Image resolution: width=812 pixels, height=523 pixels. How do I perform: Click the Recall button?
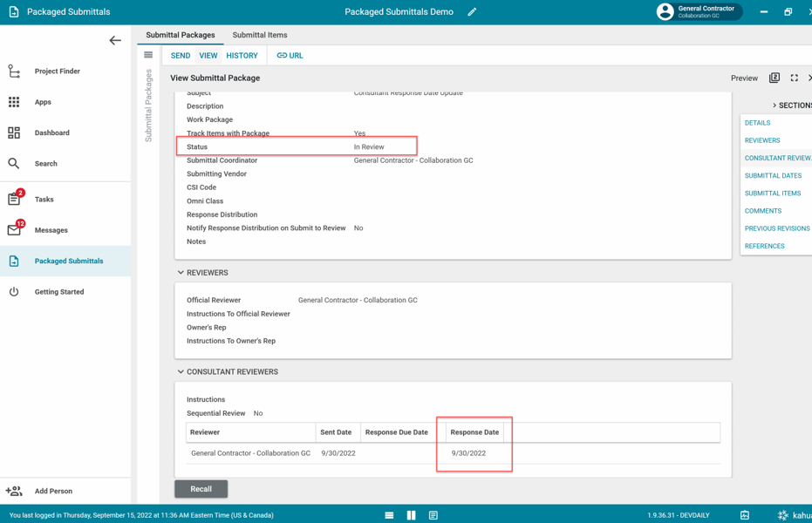coord(201,489)
